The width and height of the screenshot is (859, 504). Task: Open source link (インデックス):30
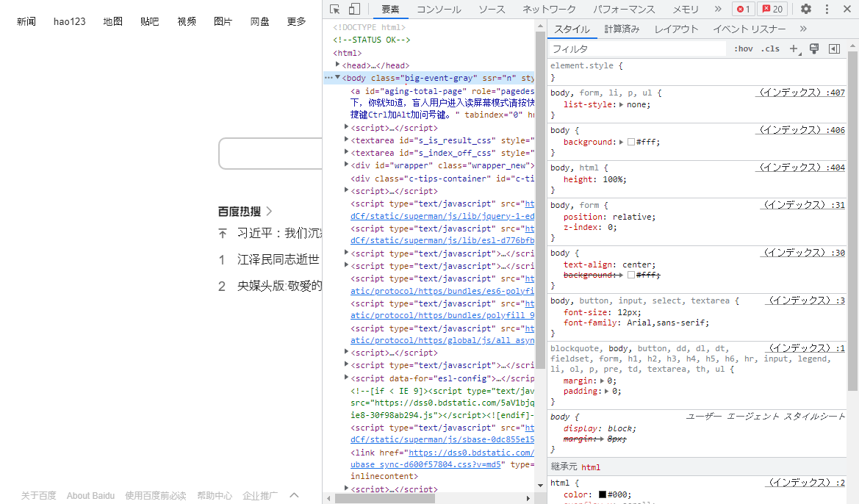point(803,253)
